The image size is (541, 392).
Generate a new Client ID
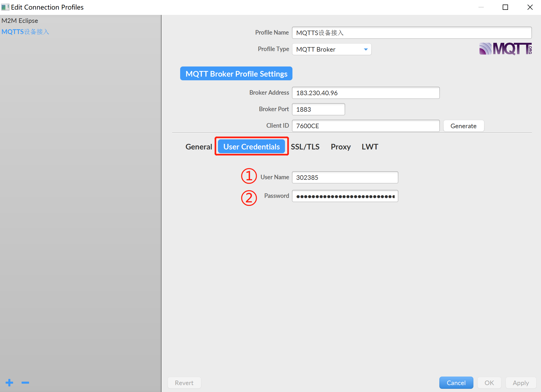pyautogui.click(x=463, y=126)
